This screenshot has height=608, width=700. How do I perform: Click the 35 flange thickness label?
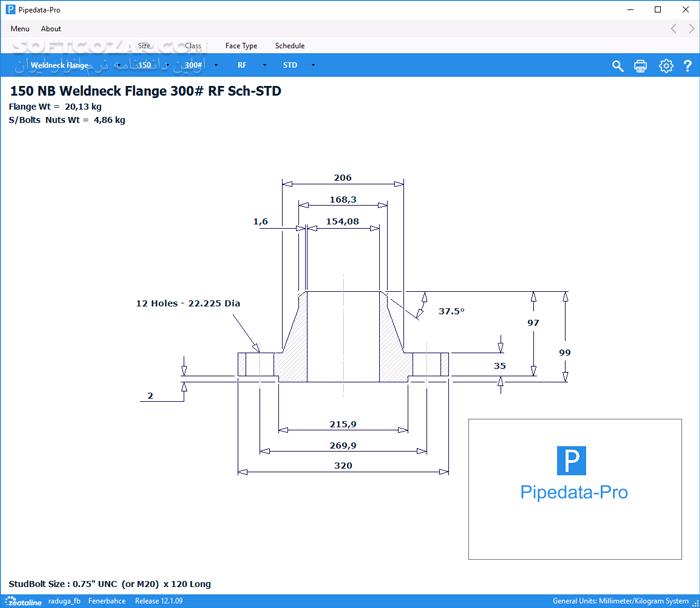point(500,366)
